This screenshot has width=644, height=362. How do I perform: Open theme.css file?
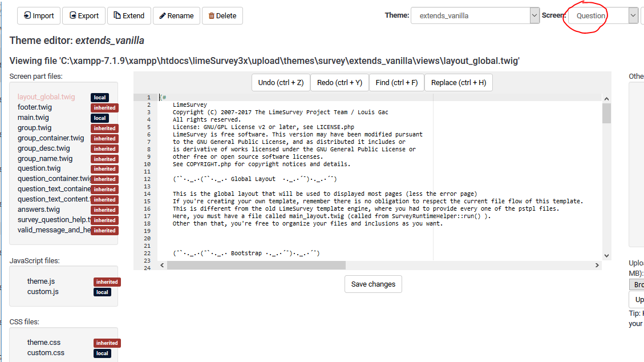click(43, 342)
